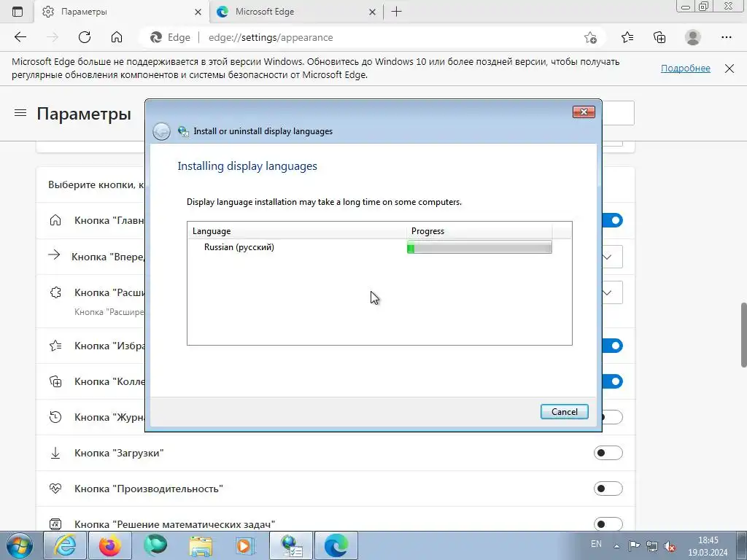Screen dimensions: 747x560
Task: Click the Russian installation progress bar
Action: tap(479, 247)
